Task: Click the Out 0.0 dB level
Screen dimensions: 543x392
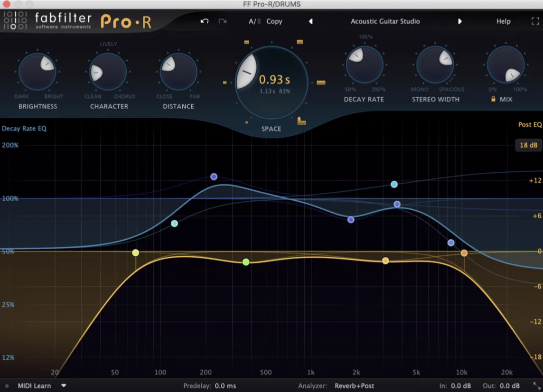Action: (x=509, y=386)
